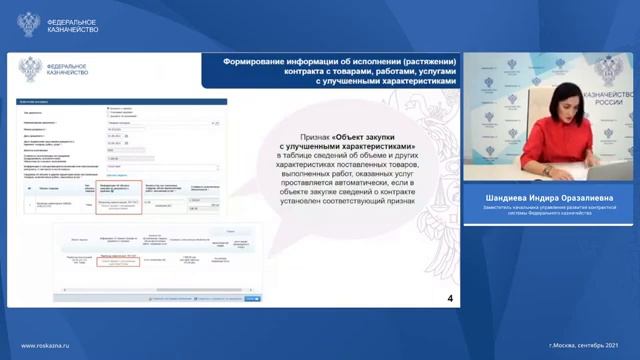This screenshot has height=360, width=640.
Task: Click the dark blue form header bar in slide
Action: point(122,102)
